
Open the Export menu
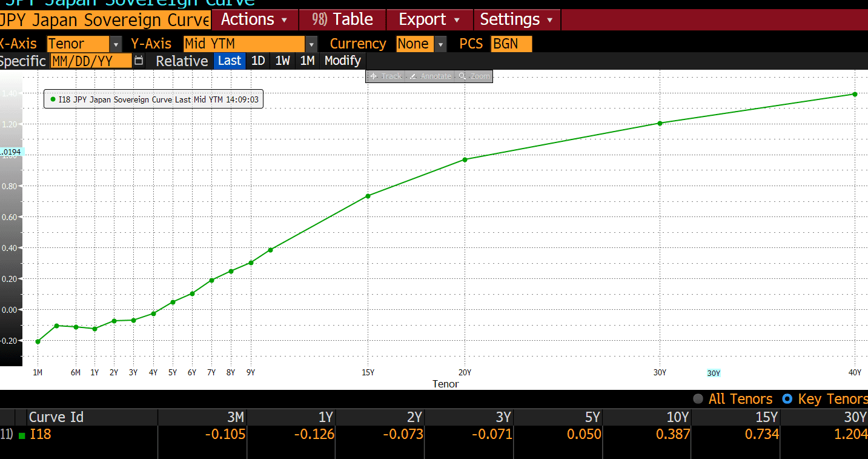[x=429, y=19]
